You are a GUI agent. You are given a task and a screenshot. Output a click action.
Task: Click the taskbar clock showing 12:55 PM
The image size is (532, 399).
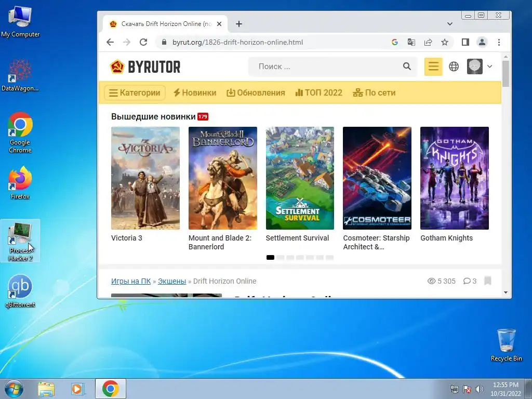point(506,389)
